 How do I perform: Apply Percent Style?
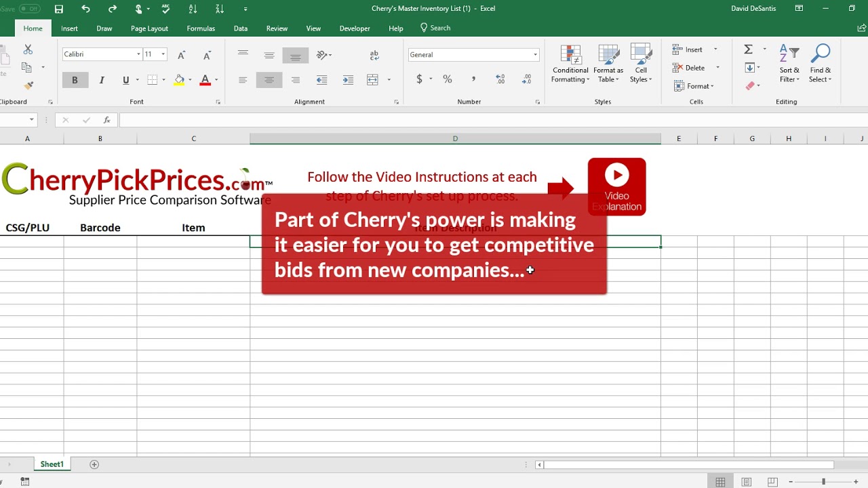(448, 79)
